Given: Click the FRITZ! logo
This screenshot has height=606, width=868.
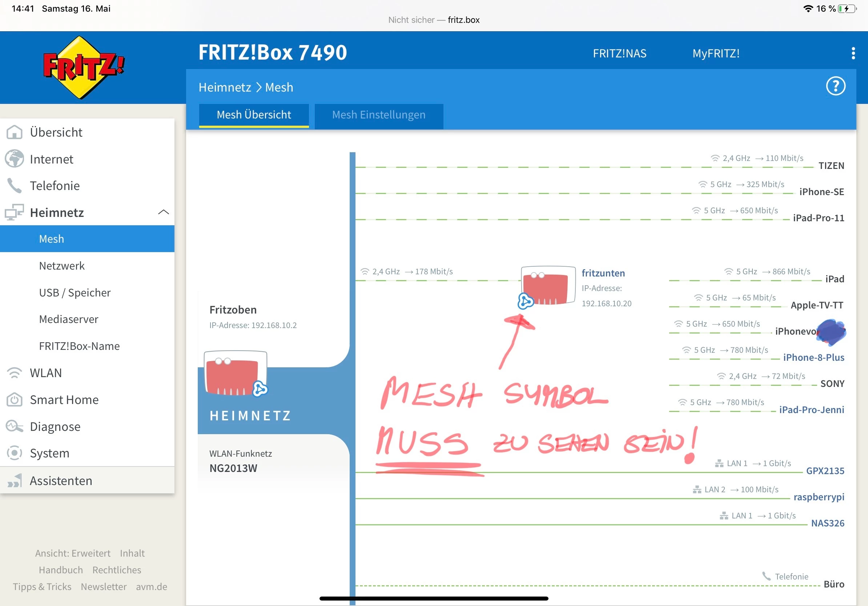Looking at the screenshot, I should tap(84, 68).
